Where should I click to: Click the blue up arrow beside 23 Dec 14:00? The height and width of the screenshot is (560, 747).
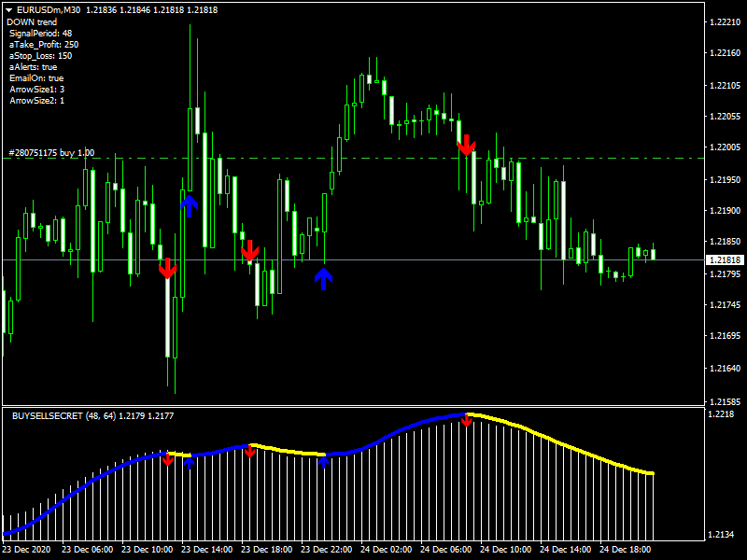(190, 205)
